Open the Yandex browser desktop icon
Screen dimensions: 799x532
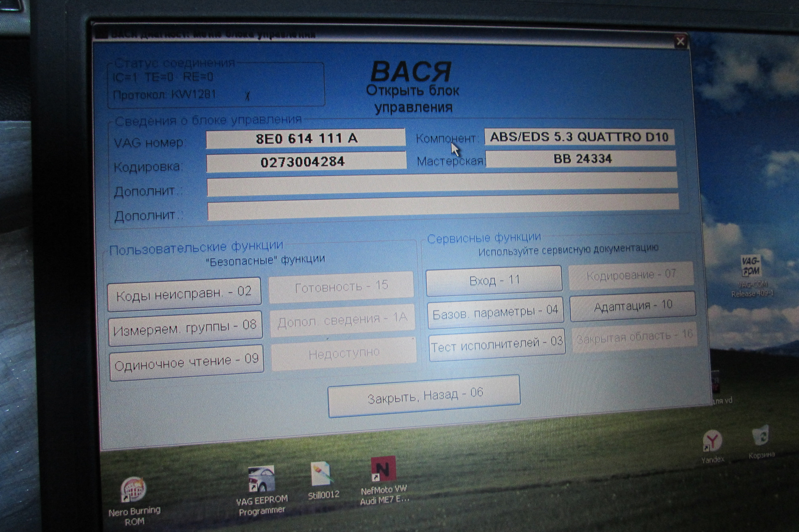712,447
